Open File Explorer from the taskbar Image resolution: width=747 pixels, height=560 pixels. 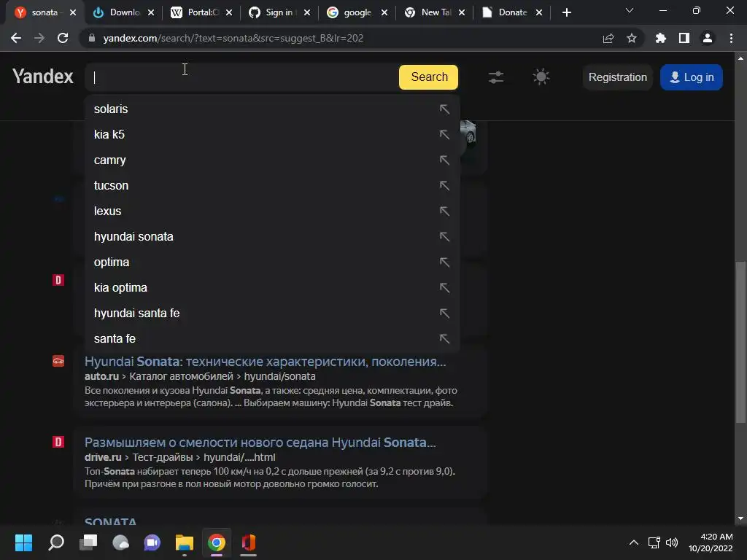coord(185,542)
